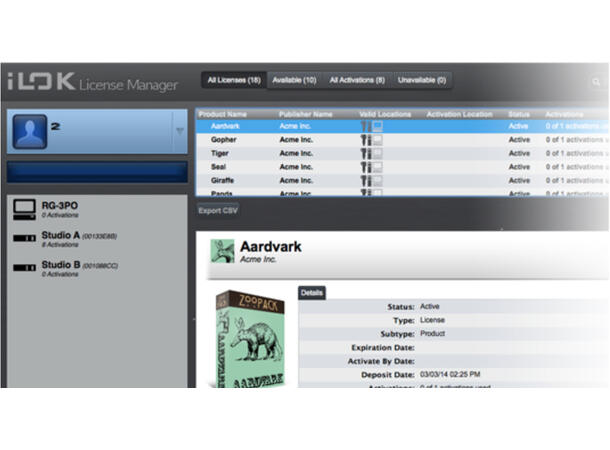This screenshot has height=450, width=610.
Task: Select the Studio B iLok device icon
Action: tap(24, 268)
